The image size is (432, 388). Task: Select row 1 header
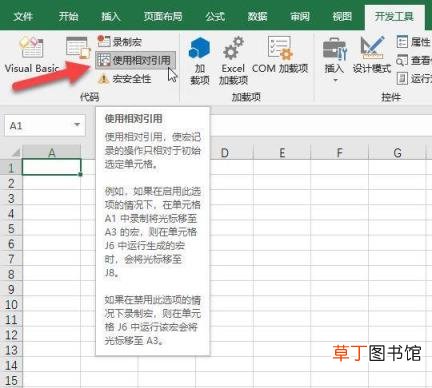click(11, 167)
